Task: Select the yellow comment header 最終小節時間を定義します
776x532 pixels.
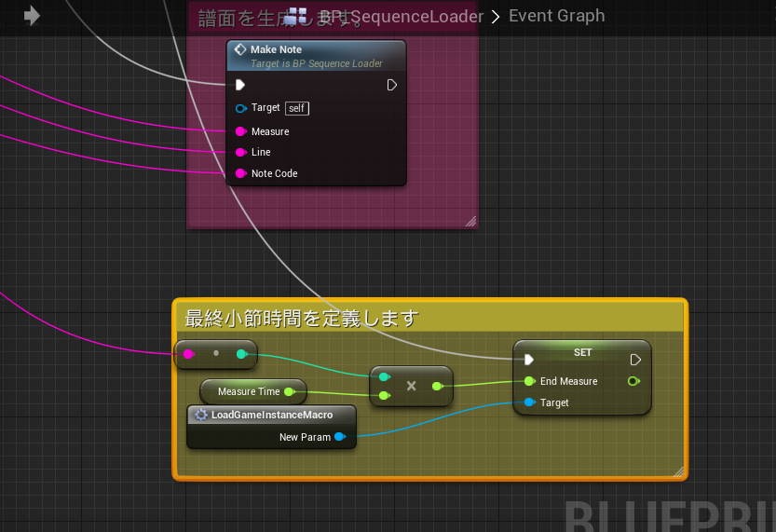Action: click(x=302, y=319)
